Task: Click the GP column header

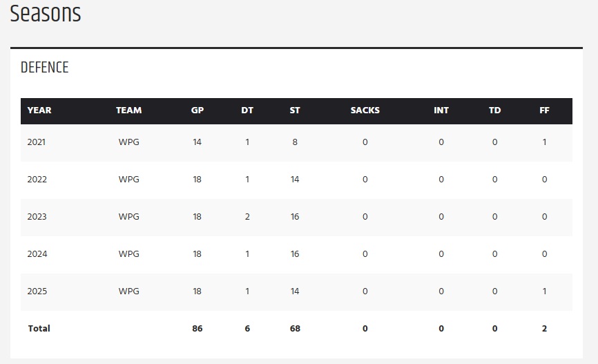Action: point(197,111)
